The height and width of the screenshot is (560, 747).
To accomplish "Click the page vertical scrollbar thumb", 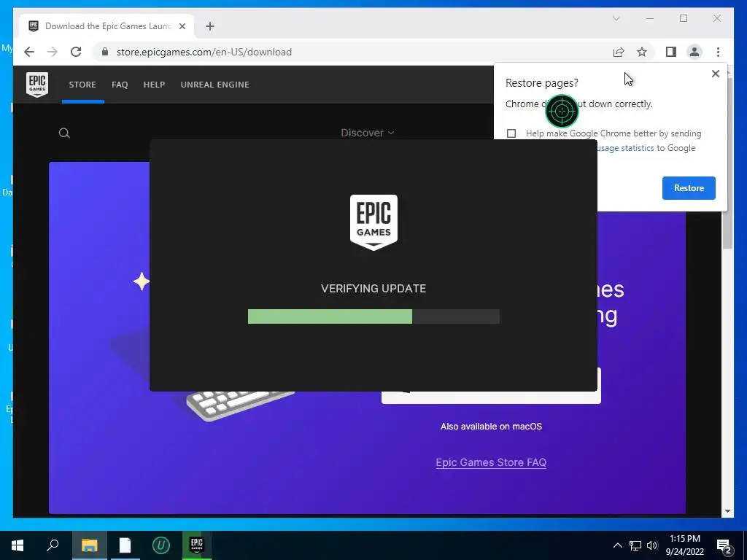I will pos(727,228).
